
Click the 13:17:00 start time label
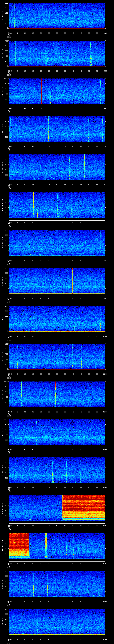point(9,639)
